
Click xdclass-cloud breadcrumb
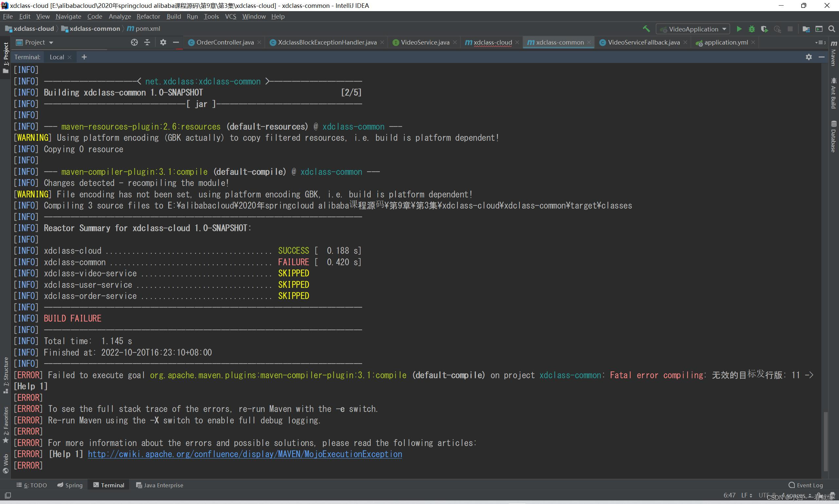(29, 28)
